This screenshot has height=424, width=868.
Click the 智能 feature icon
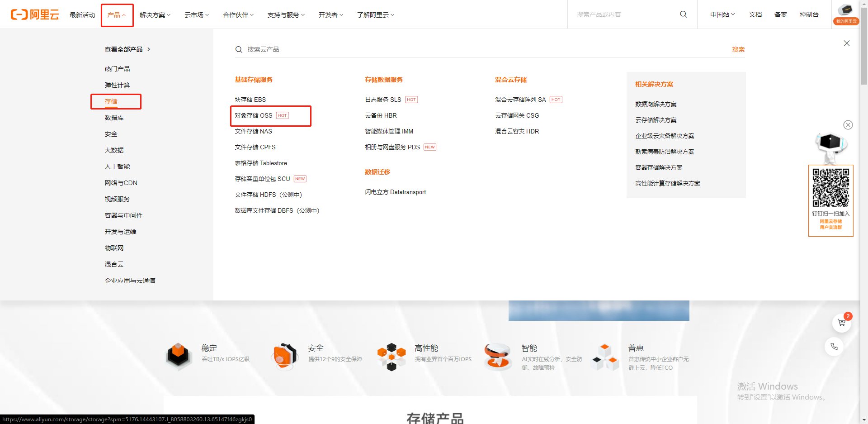[x=498, y=357]
